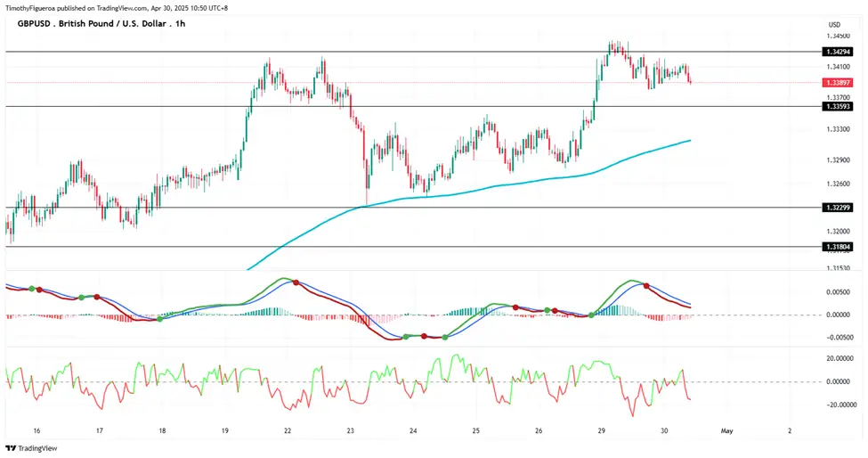This screenshot has height=458, width=868.
Task: Click the 1.31804 price level label
Action: pyautogui.click(x=838, y=247)
